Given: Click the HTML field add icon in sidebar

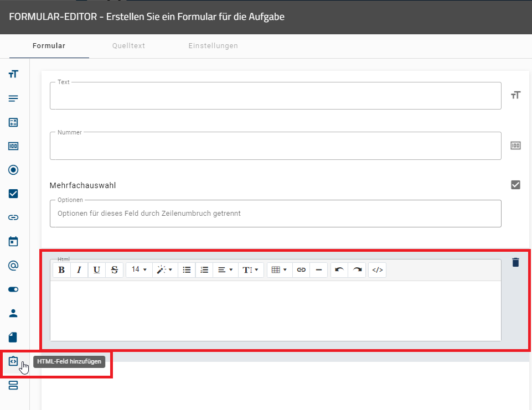Looking at the screenshot, I should (x=13, y=361).
